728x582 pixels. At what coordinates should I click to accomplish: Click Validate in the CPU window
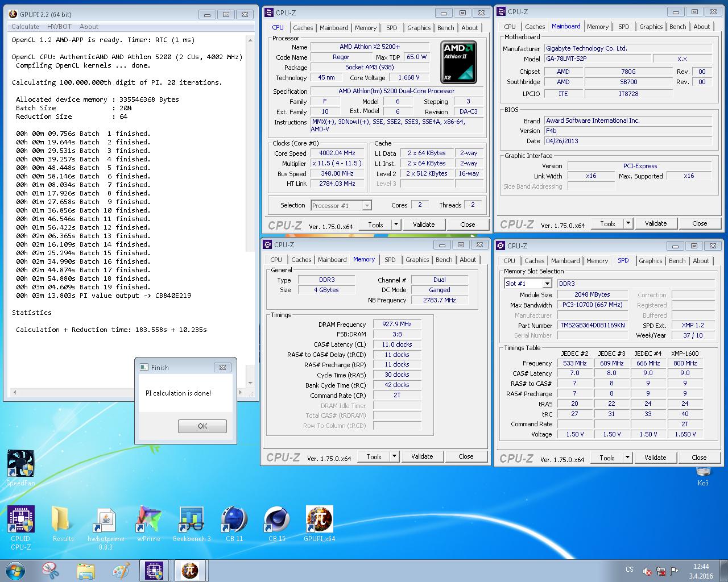pyautogui.click(x=424, y=225)
